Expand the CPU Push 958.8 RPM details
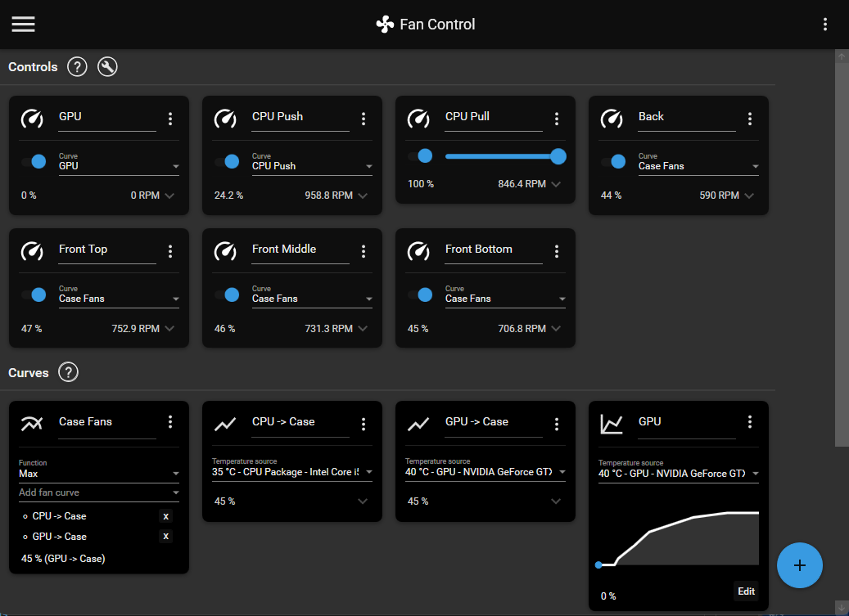This screenshot has height=616, width=849. point(363,196)
